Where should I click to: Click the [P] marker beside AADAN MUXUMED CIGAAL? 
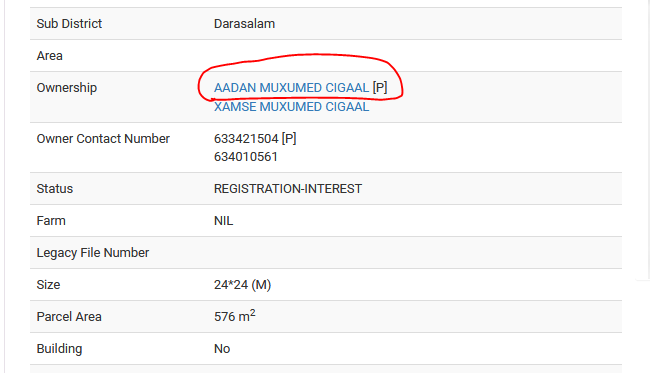380,88
